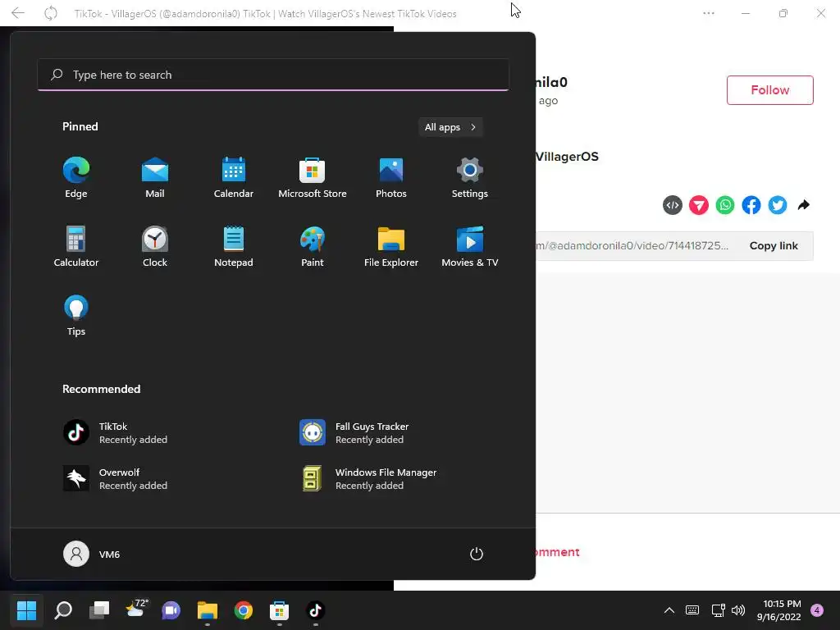Viewport: 840px width, 630px height.
Task: Open the Calendar app
Action: [234, 178]
